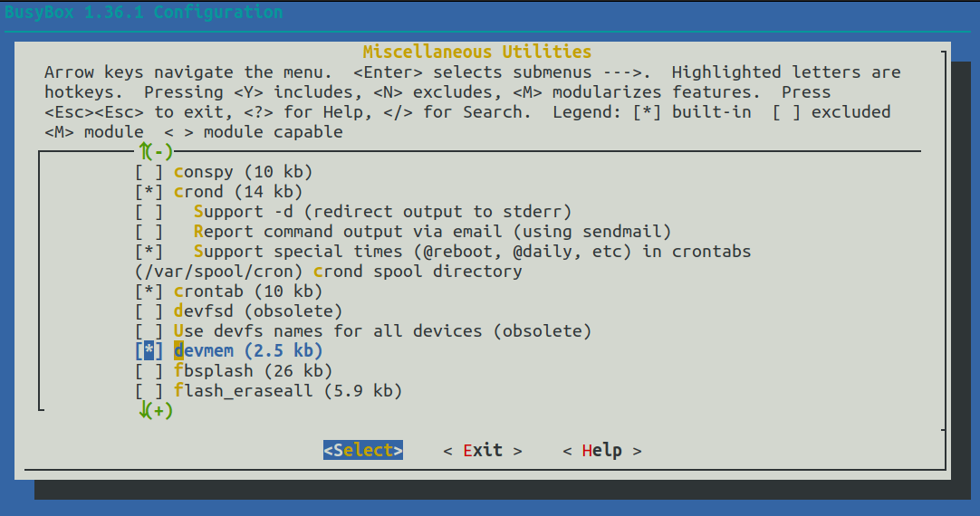The image size is (980, 516).
Task: Disable Support special times in crontabs
Action: coord(149,252)
